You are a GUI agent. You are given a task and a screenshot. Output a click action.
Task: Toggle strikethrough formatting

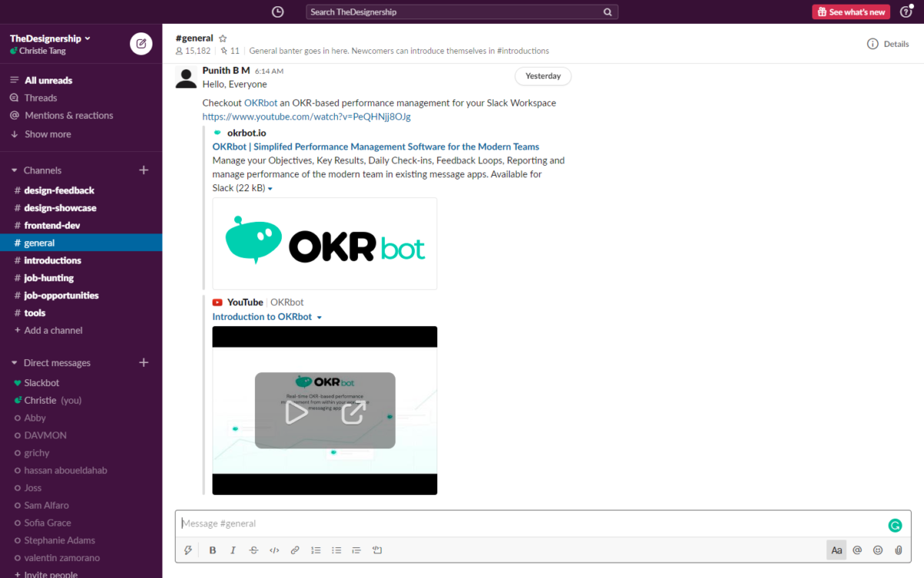coord(253,550)
